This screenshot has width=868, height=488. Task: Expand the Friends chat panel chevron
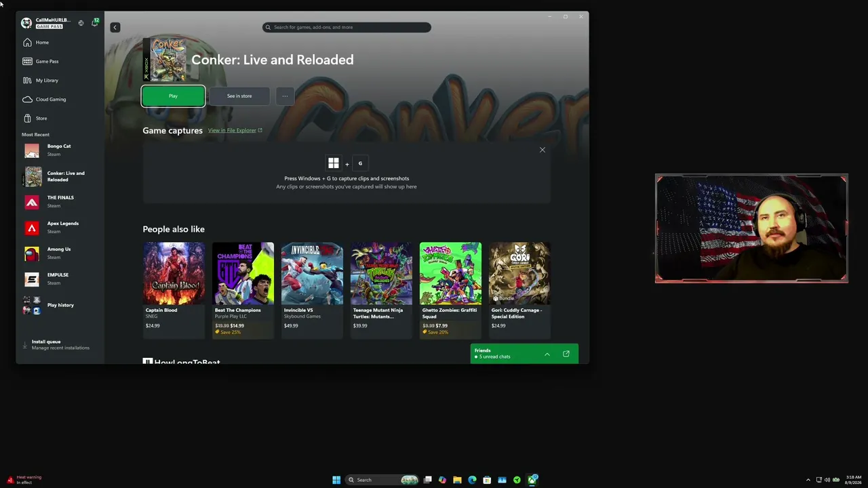547,354
